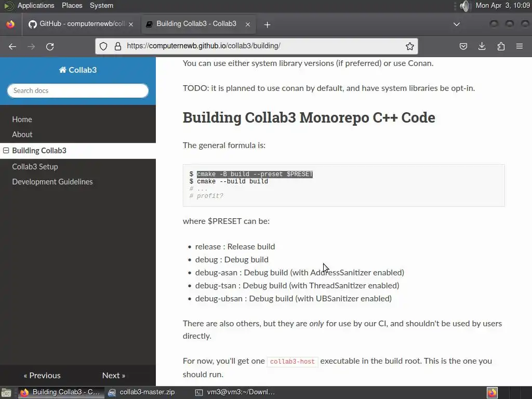Click the Firefox workspace icon in bottom panel

(x=492, y=393)
